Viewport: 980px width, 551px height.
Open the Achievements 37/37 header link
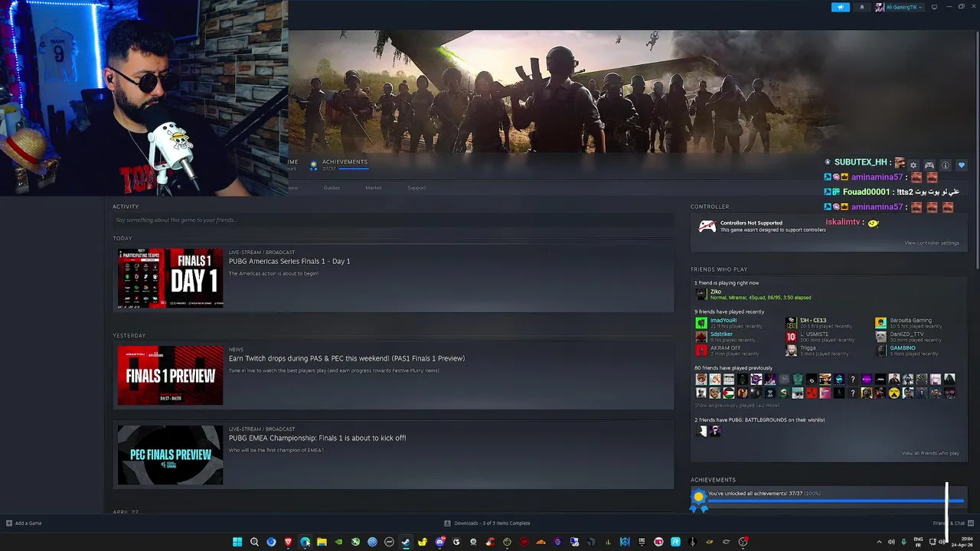tap(339, 165)
